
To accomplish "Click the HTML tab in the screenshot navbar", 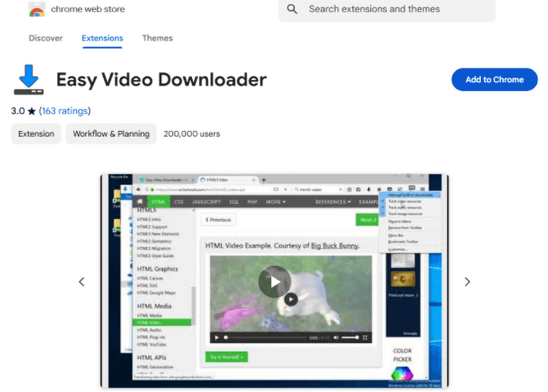I will click(x=158, y=201).
